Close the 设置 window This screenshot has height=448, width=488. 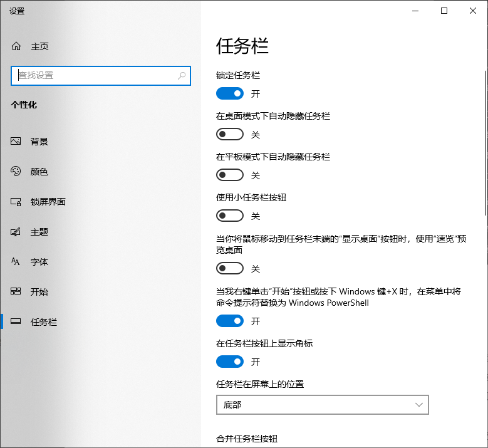coord(473,11)
